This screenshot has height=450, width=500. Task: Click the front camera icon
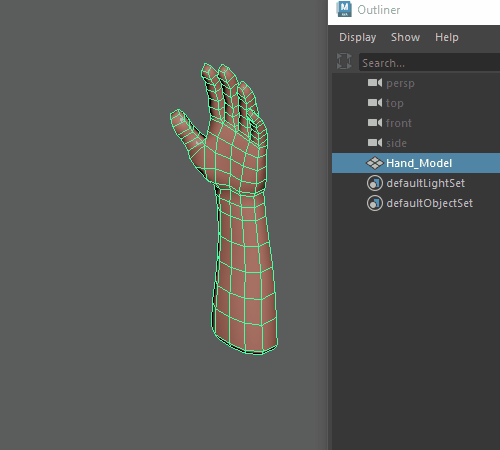point(375,123)
